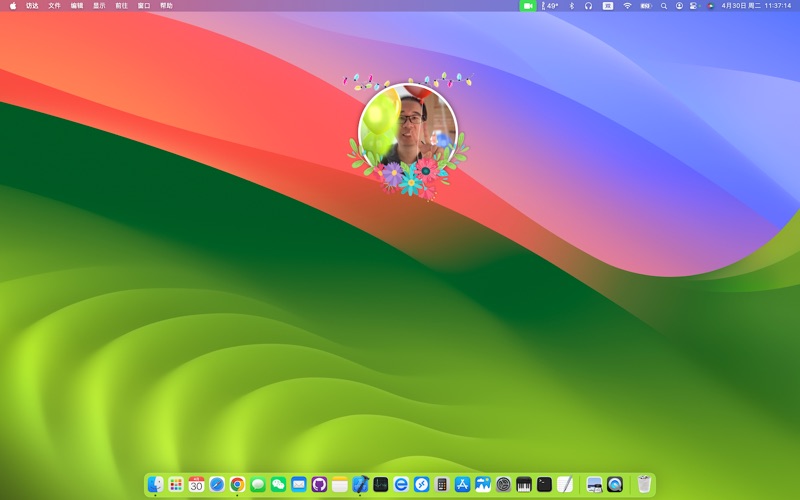
Task: Open the Calendar app showing 30
Action: [196, 485]
